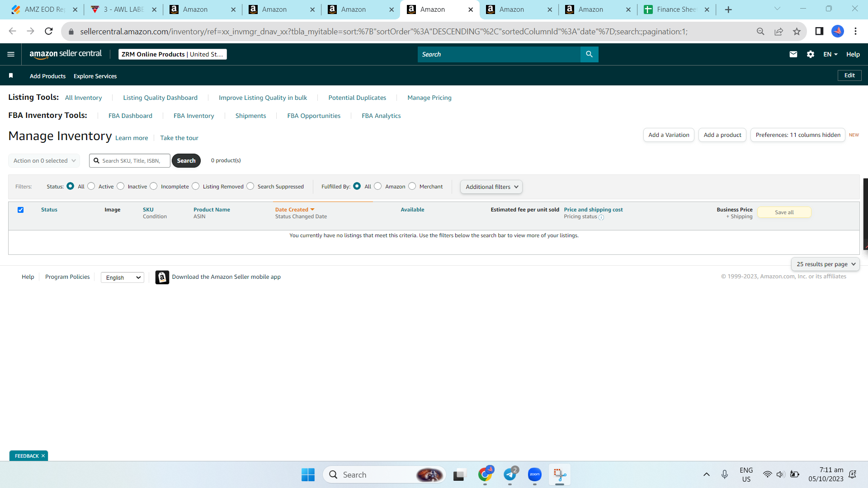Click the browser zoom magnifier icon
868x488 pixels.
[760, 31]
